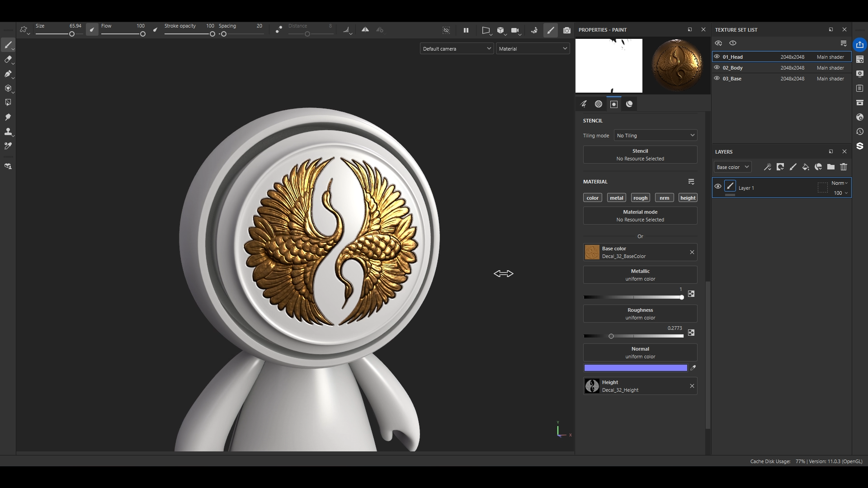Click the Material mode resource button
The height and width of the screenshot is (488, 868).
click(x=640, y=216)
